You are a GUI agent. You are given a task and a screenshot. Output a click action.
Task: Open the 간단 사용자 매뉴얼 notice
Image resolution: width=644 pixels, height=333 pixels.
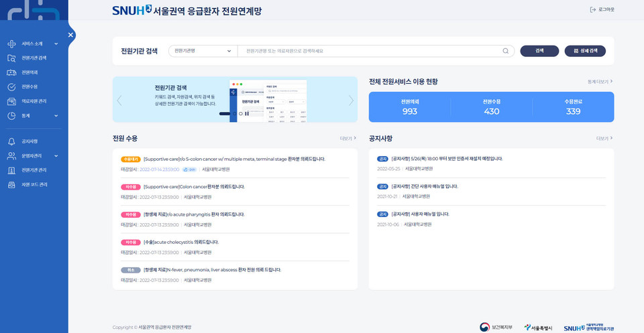[x=424, y=186]
